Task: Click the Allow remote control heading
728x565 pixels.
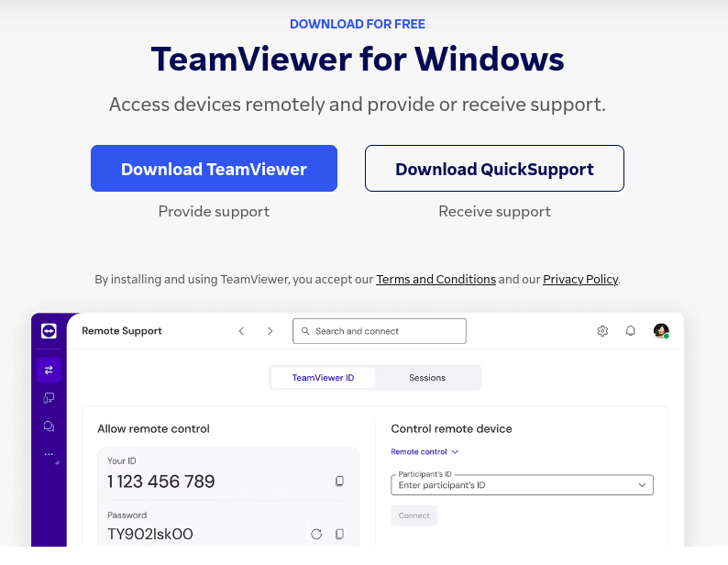Action: [154, 428]
